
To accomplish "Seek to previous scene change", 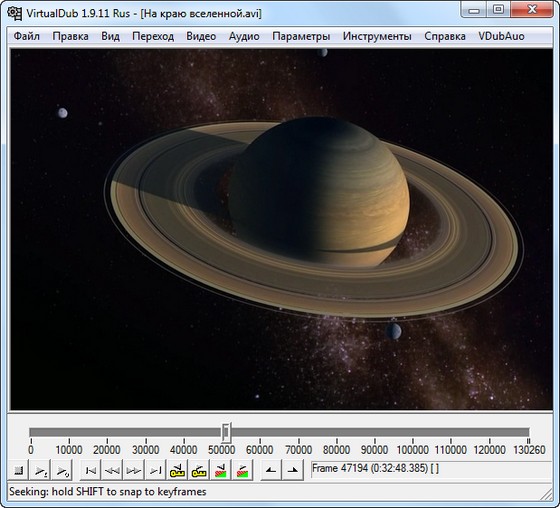I will (x=221, y=470).
